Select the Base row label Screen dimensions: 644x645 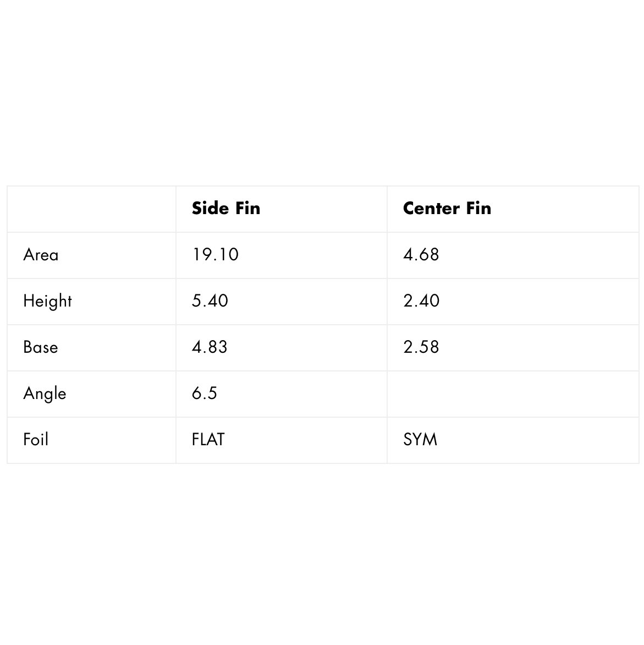pyautogui.click(x=40, y=347)
